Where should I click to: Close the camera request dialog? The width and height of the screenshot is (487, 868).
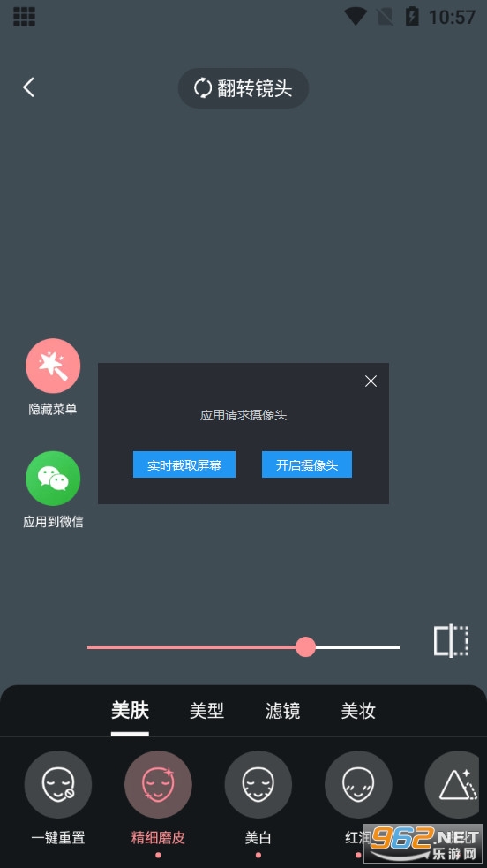[371, 381]
